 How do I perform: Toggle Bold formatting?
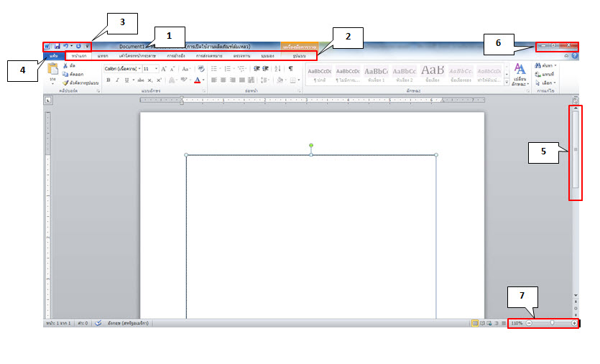coord(108,80)
